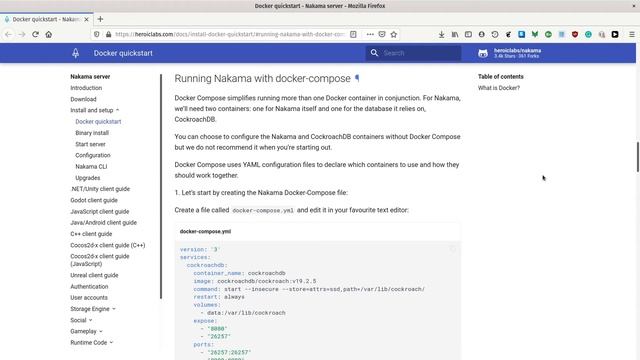The height and width of the screenshot is (360, 640).
Task: Click the page vertical scrollbar thumb
Action: click(638, 157)
